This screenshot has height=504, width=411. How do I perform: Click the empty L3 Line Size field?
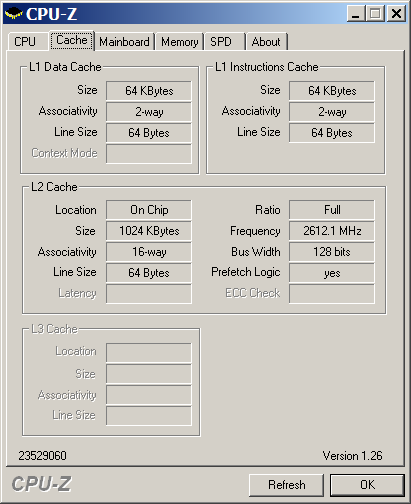click(149, 416)
